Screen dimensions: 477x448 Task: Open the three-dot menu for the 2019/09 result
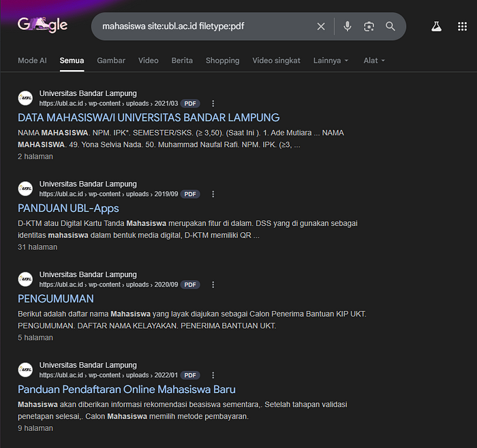point(213,194)
